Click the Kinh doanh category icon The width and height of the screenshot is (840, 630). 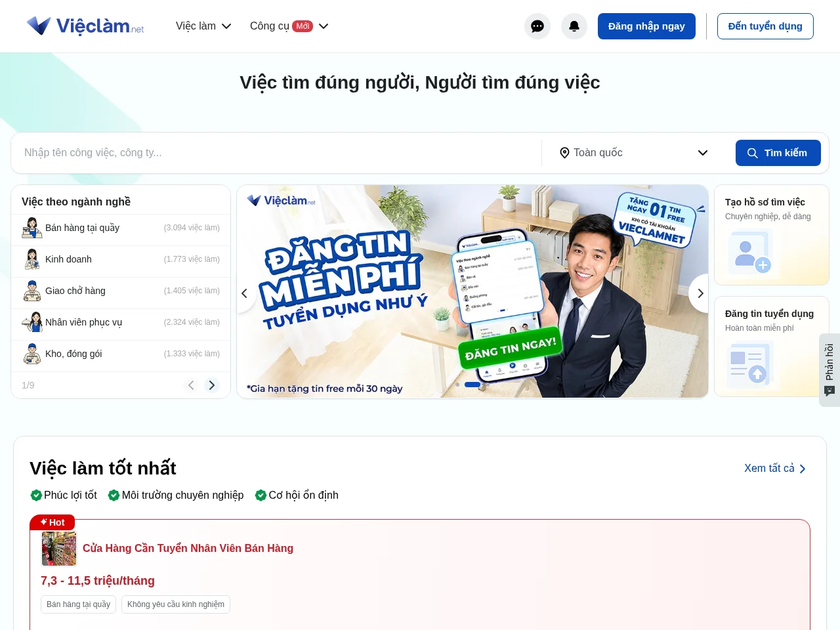point(32,259)
